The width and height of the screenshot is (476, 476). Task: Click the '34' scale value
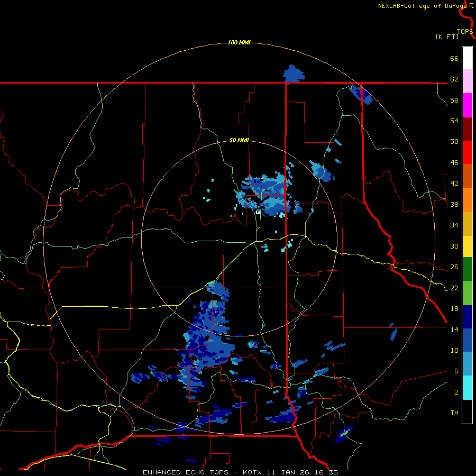pos(454,225)
